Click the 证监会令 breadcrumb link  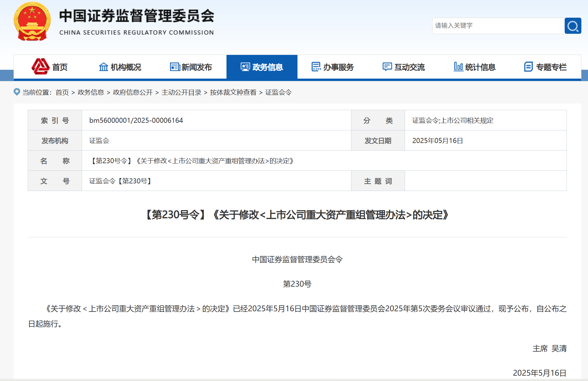click(278, 92)
